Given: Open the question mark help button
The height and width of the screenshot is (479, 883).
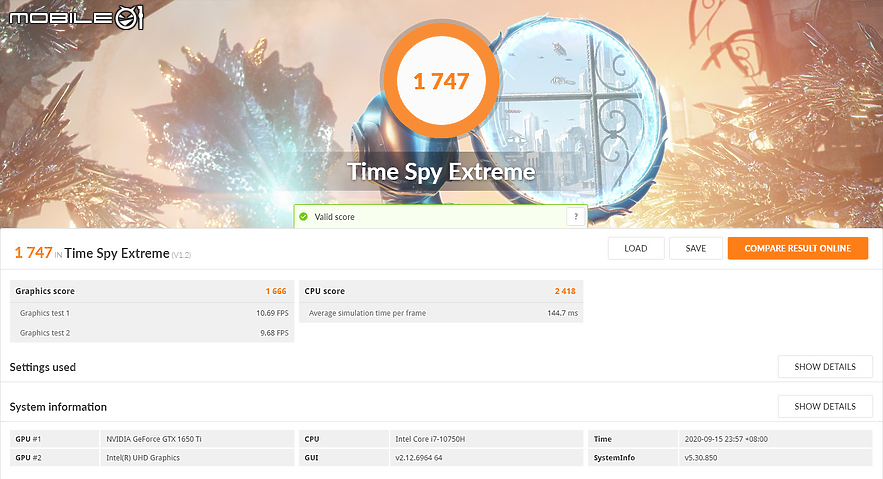Looking at the screenshot, I should coord(576,216).
